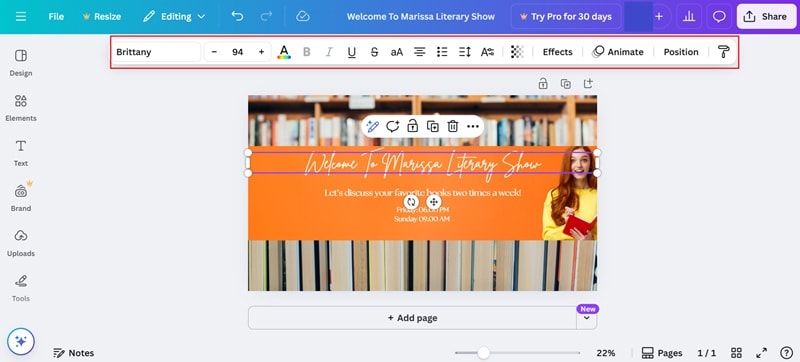
Task: Undo the last action
Action: click(237, 16)
